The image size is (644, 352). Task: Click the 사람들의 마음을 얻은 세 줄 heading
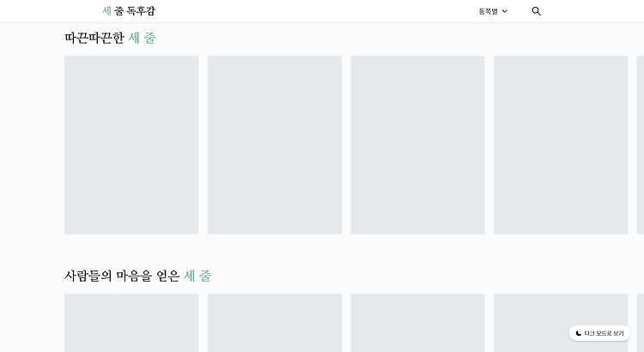(x=137, y=276)
